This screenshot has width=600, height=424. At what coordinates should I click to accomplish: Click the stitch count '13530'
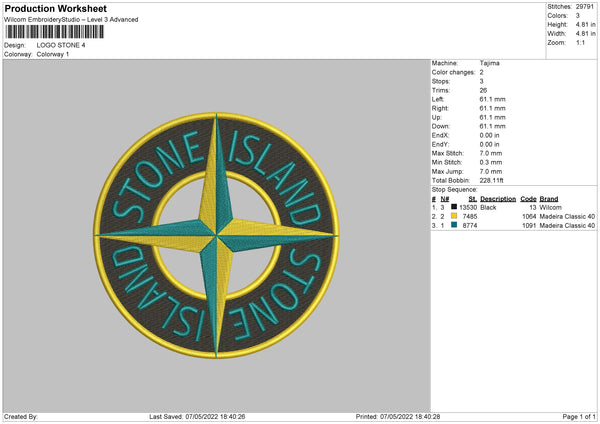[x=468, y=207]
